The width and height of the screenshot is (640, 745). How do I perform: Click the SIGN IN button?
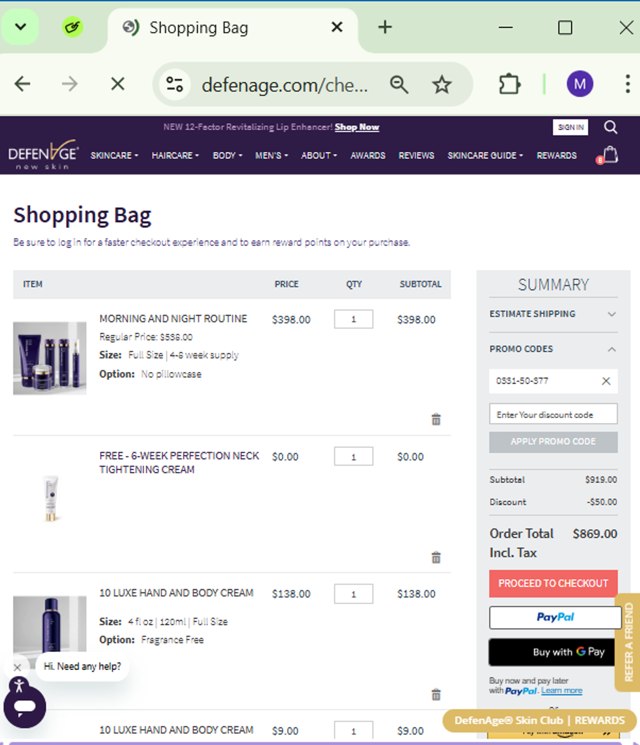570,127
